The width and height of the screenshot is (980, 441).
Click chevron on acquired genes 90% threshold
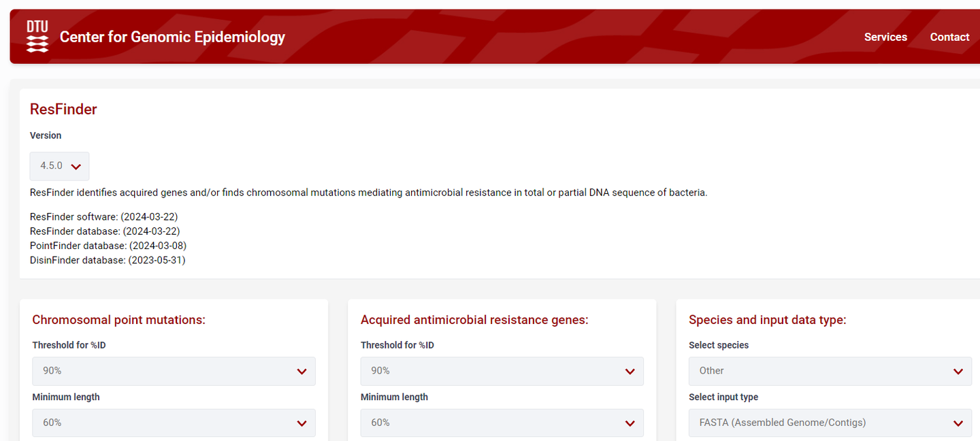coord(630,372)
